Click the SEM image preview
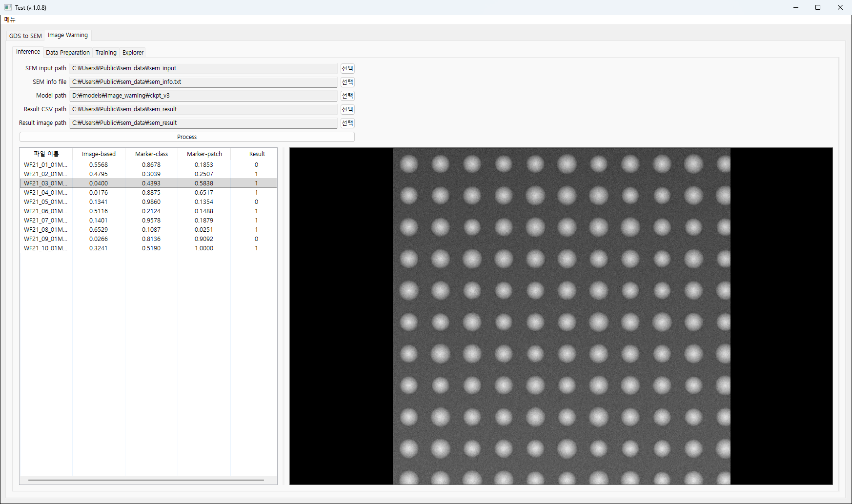The width and height of the screenshot is (852, 504). click(x=561, y=316)
